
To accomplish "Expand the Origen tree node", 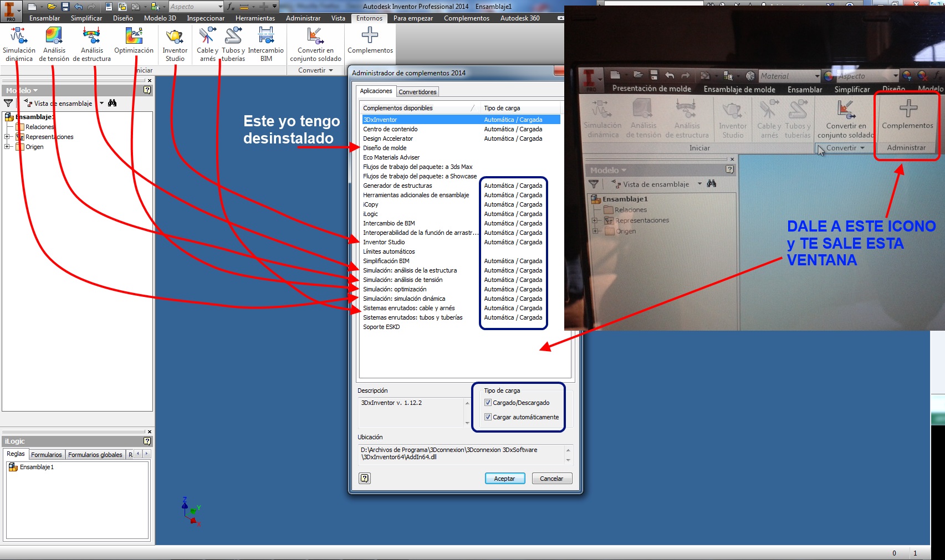I will click(7, 147).
